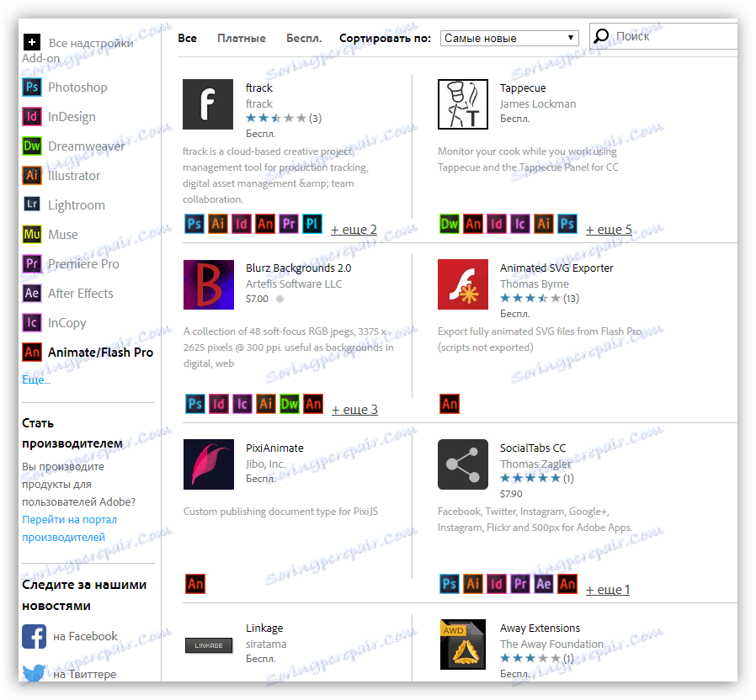Open Перейти на портал производителей link
This screenshot has height=700, width=756.
pos(69,528)
